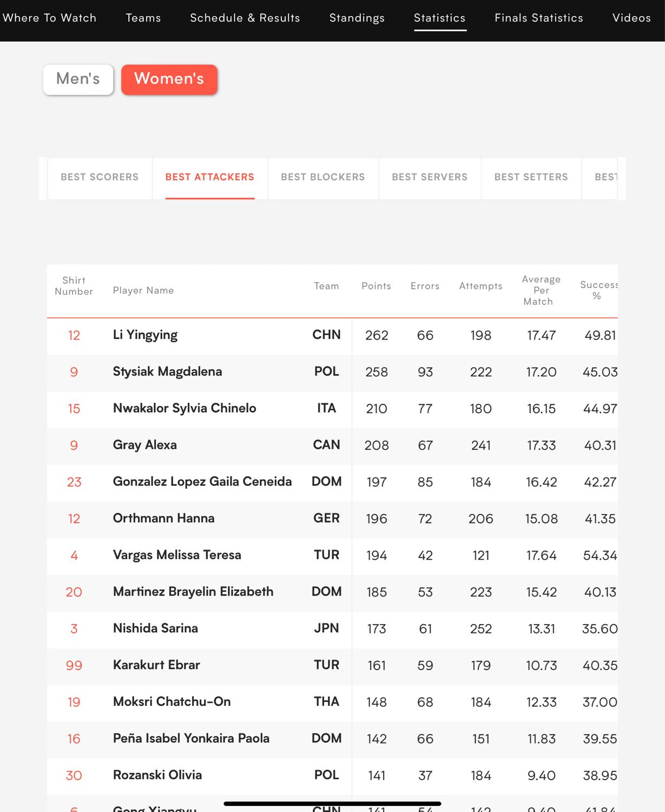The width and height of the screenshot is (665, 812).
Task: Switch to Men's statistics
Action: tap(78, 79)
